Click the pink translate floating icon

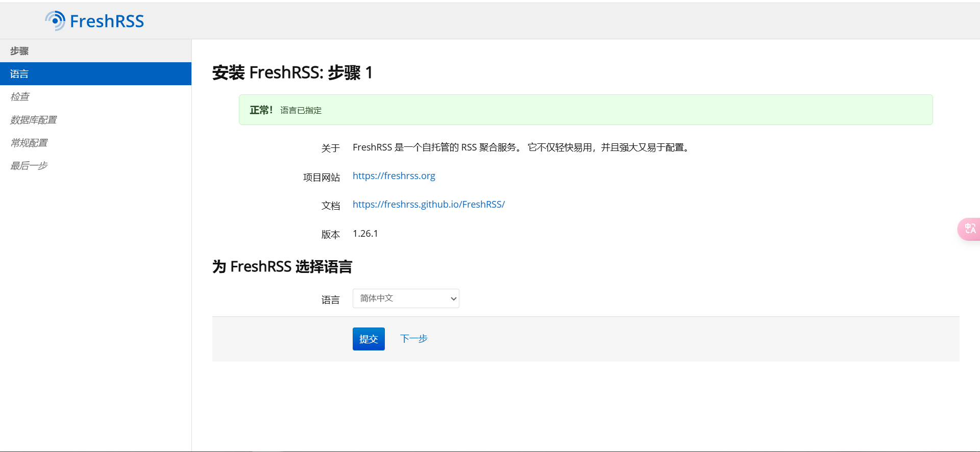pyautogui.click(x=969, y=229)
